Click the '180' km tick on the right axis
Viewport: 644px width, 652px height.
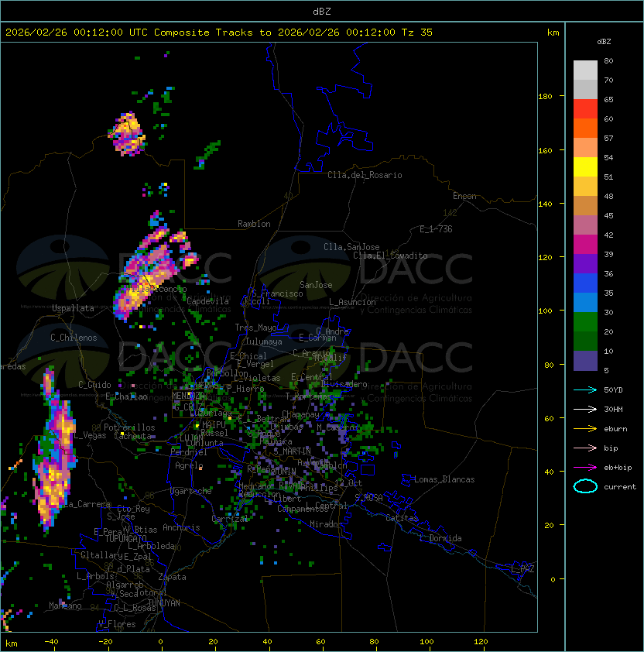[x=545, y=97]
